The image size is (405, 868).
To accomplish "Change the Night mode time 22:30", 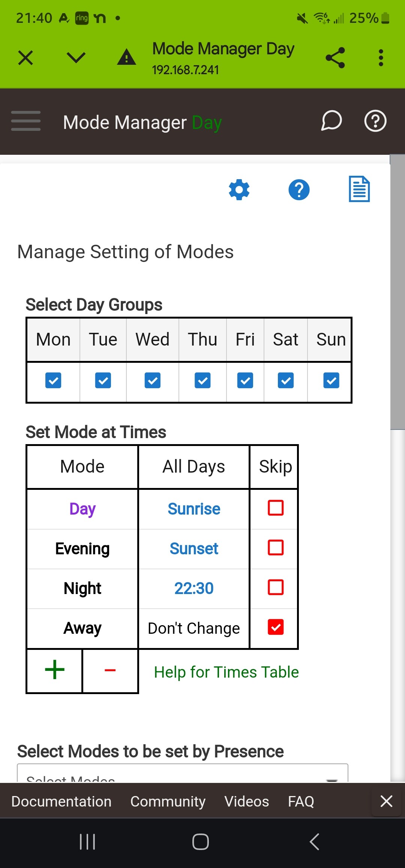I will point(194,588).
